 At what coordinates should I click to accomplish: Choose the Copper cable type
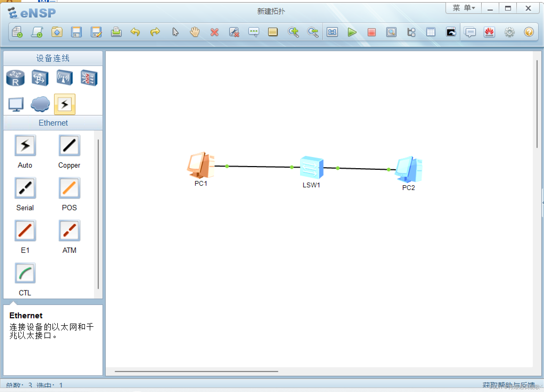tap(69, 146)
